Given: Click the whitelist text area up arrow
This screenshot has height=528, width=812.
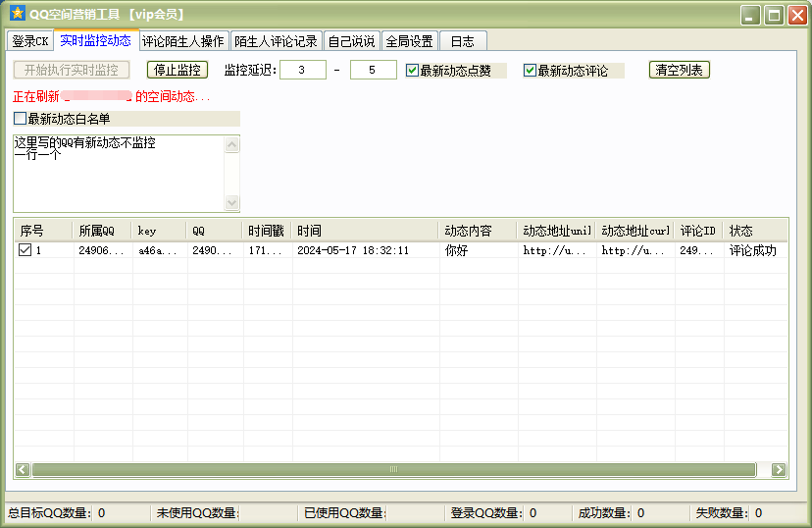Looking at the screenshot, I should point(232,144).
